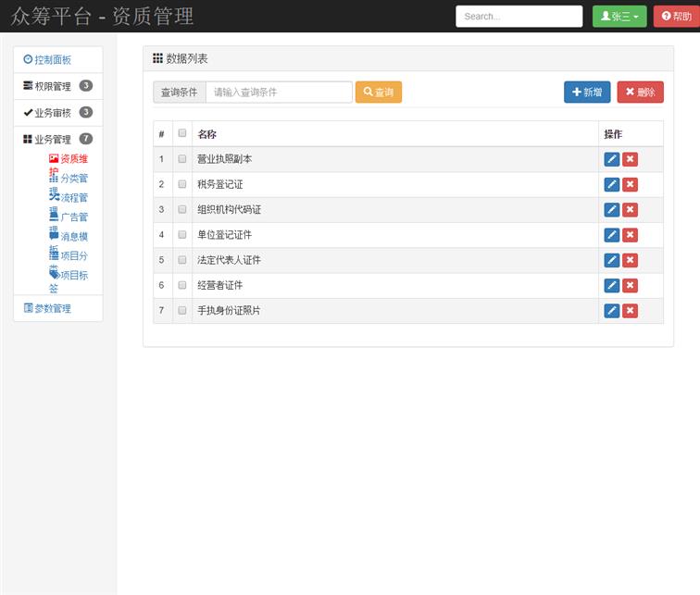Delete the 手执身份证照片 row with the red X icon
Viewport: 700px width, 595px height.
[630, 310]
